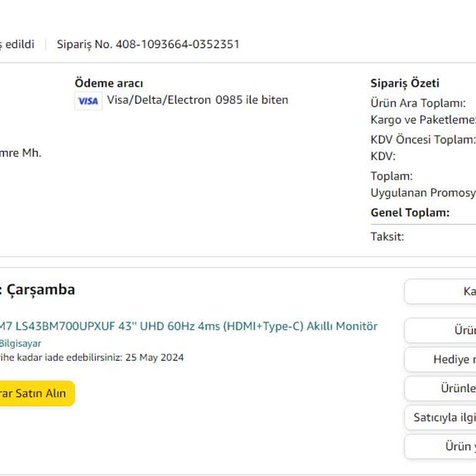Click the KDV Öncesi Toplam: label
476x476 pixels.
coord(423,139)
